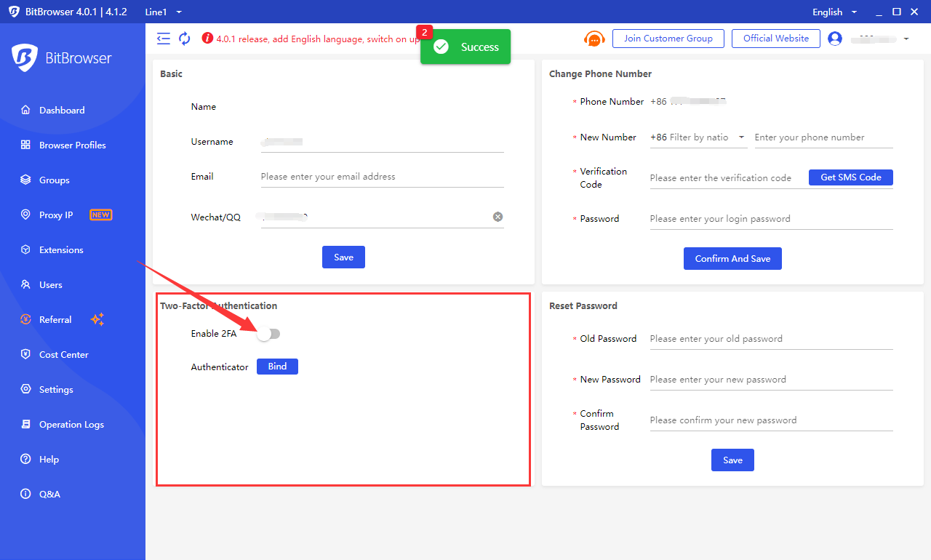Clear the Wechat/QQ field with the X icon
This screenshot has width=931, height=560.
point(498,217)
